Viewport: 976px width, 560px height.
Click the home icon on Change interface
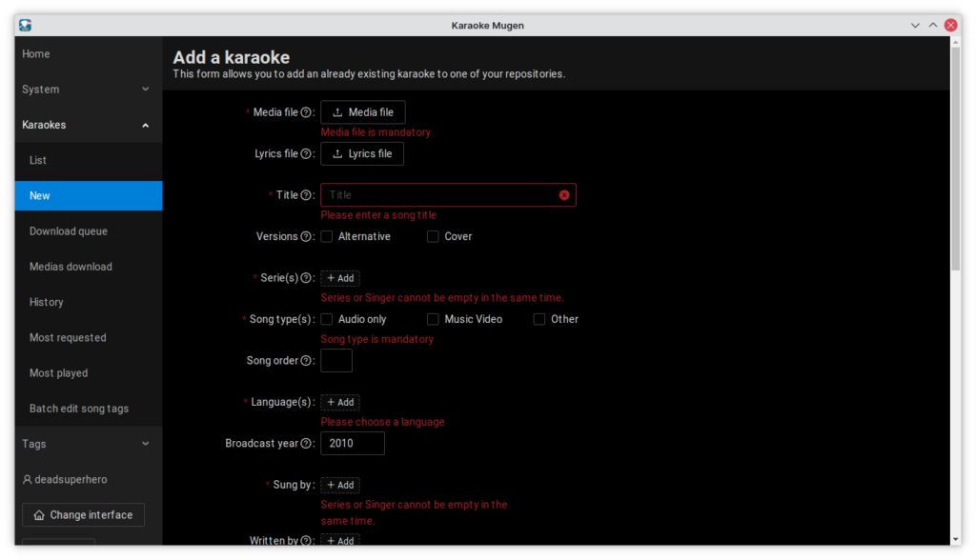point(39,515)
